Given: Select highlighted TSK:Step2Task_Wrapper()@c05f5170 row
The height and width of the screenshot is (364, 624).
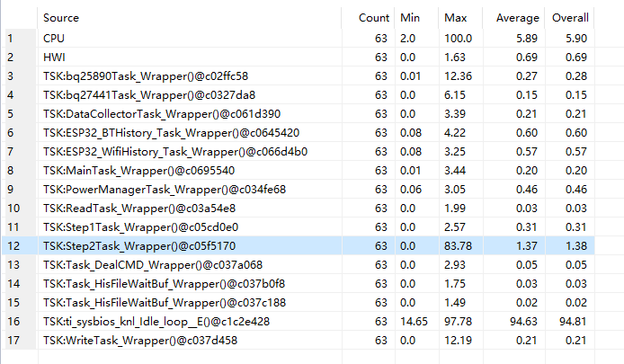Looking at the screenshot, I should tap(300, 246).
